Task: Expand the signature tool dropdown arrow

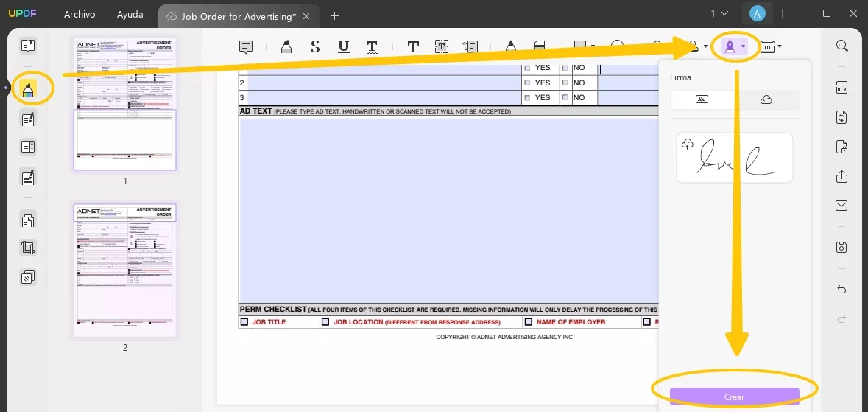Action: (744, 46)
